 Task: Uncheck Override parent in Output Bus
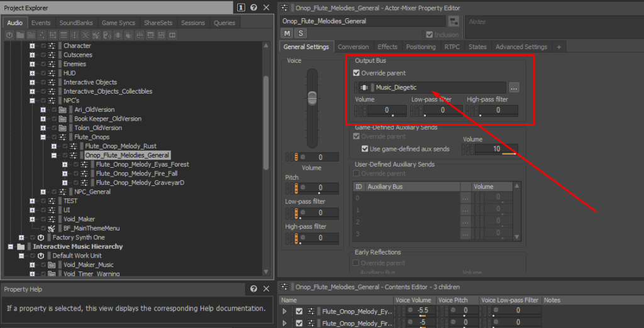point(357,73)
